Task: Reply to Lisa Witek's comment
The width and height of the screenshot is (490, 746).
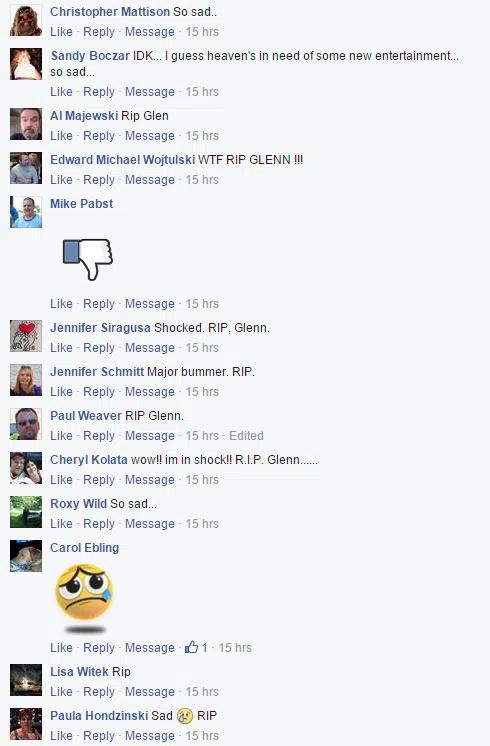Action: pos(99,692)
